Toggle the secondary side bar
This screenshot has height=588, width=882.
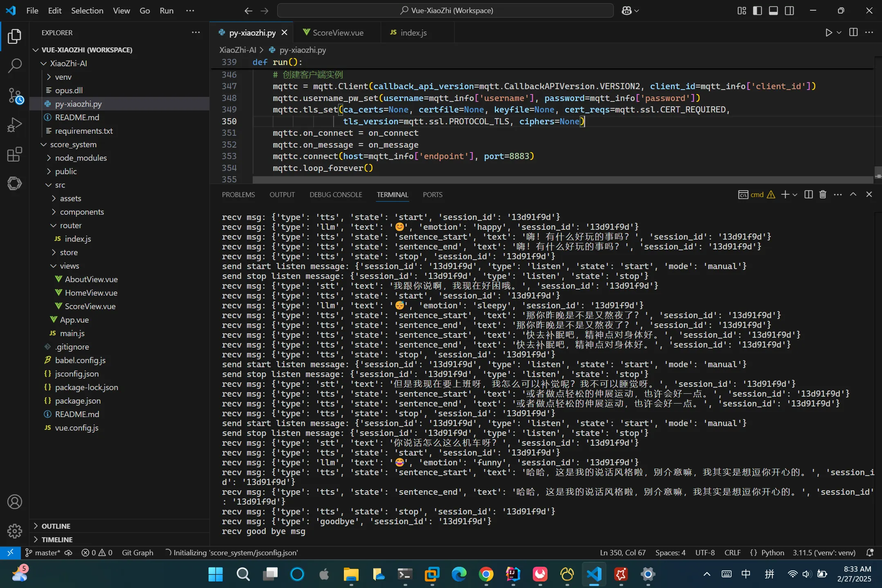[789, 11]
